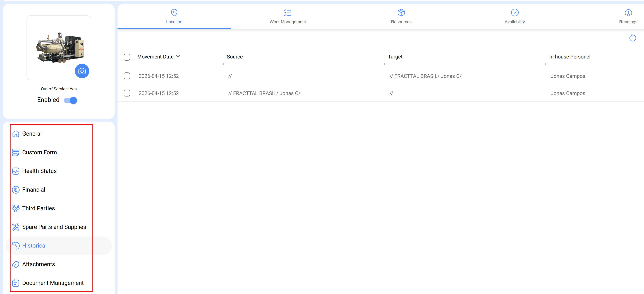Screen dimensions: 644x294
Task: Click the Resources box icon
Action: coord(401,13)
